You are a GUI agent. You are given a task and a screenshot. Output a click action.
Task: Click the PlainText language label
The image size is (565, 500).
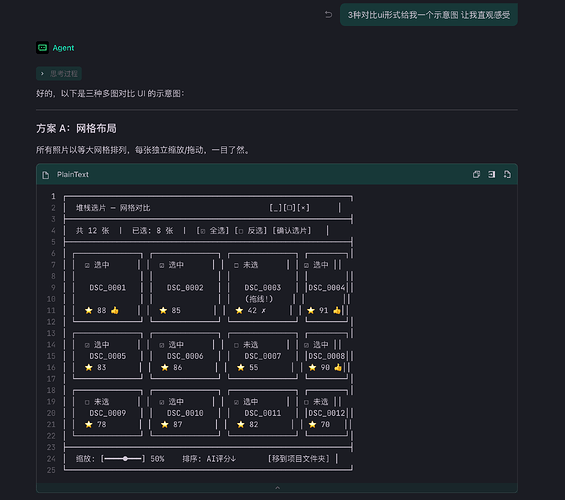[x=72, y=175]
